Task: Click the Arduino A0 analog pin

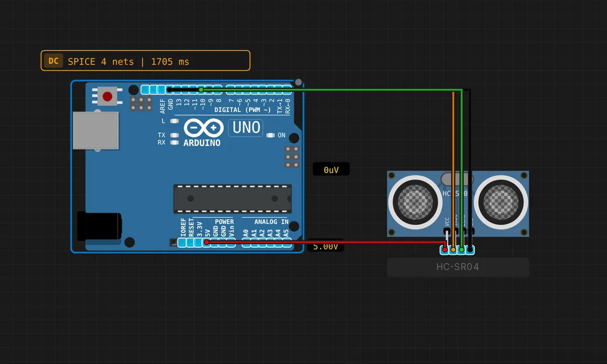Action: pos(246,243)
